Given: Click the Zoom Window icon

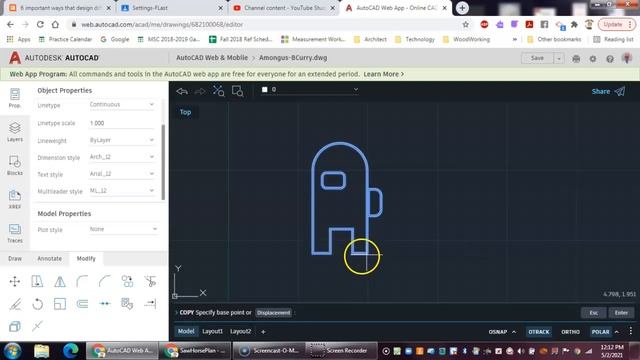Looking at the screenshot, I should (237, 91).
